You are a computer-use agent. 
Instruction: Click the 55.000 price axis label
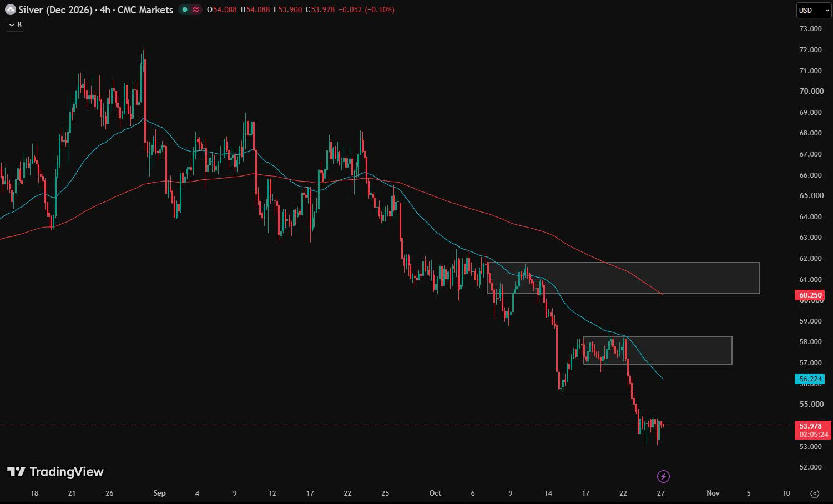pos(810,404)
